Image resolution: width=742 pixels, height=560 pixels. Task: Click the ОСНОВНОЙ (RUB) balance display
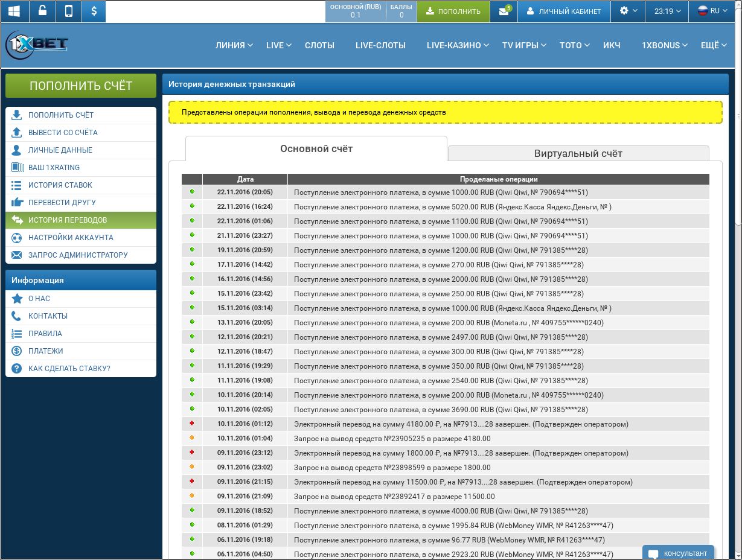pos(356,11)
